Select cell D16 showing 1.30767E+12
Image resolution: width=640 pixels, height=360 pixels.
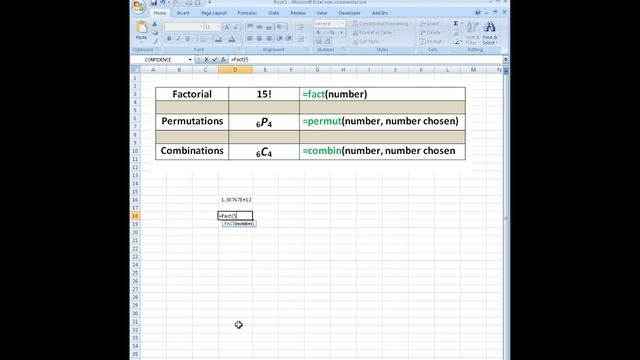(x=236, y=200)
